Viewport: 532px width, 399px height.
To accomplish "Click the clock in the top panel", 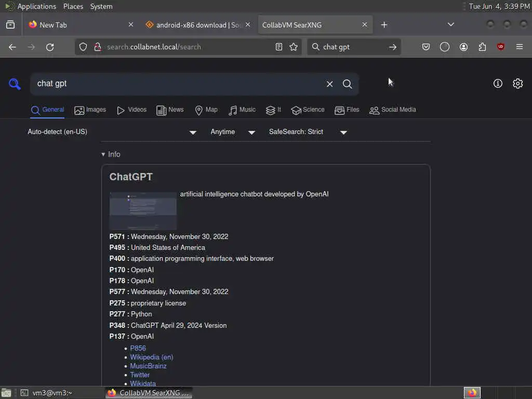I will pos(499,6).
